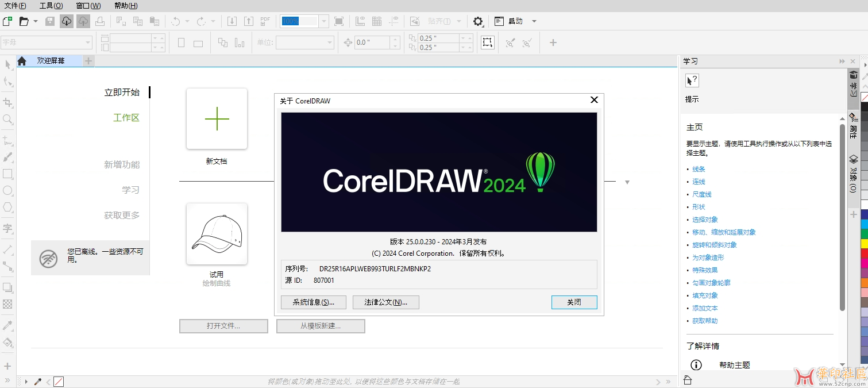This screenshot has height=388, width=868.
Task: Pick the red swatch in the palette
Action: [x=864, y=253]
